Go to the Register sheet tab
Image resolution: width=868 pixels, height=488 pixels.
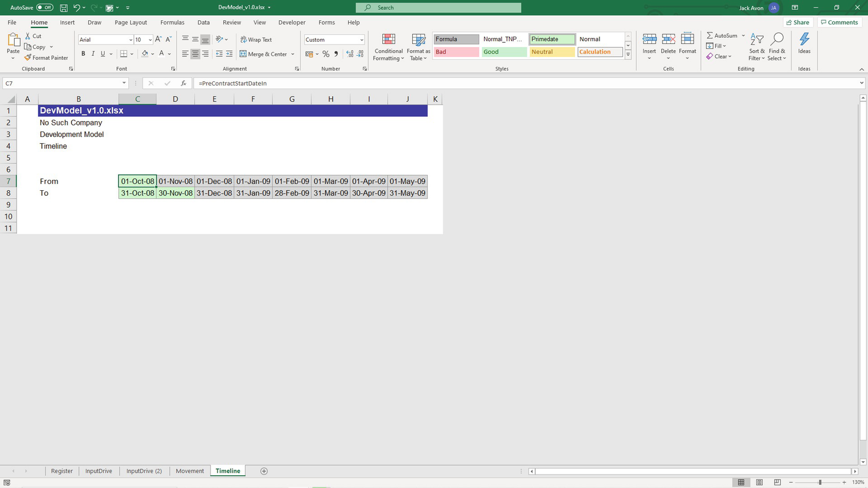(62, 471)
